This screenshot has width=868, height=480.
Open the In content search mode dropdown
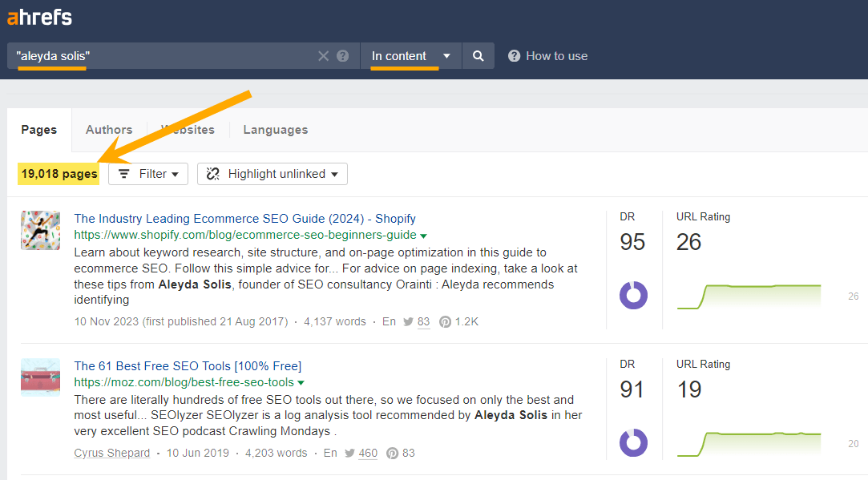[410, 56]
